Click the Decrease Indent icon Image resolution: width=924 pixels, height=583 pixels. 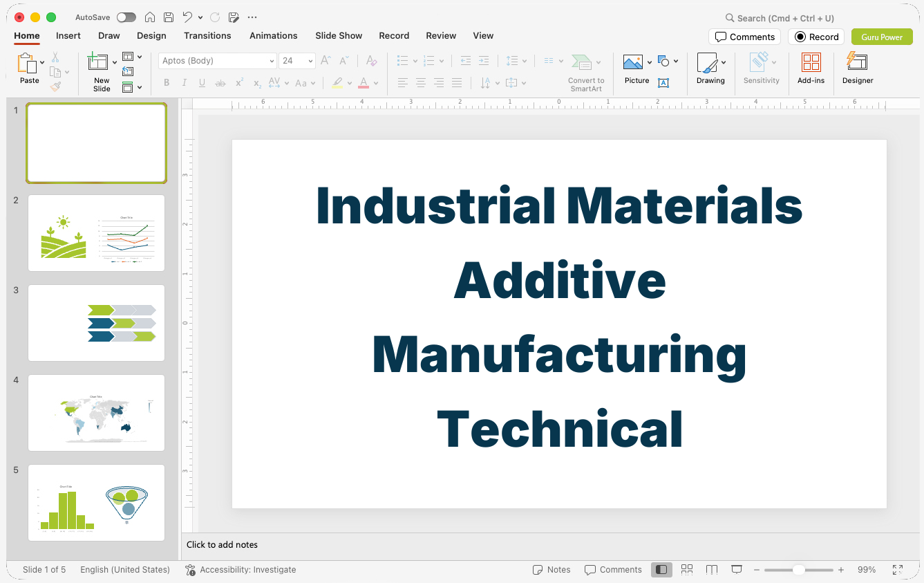point(465,61)
